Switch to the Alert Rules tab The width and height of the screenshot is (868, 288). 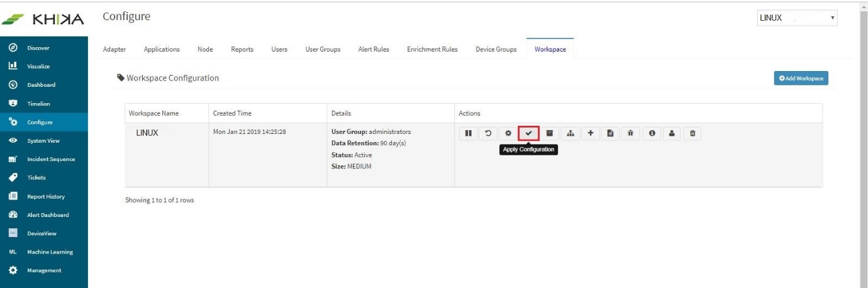pos(373,50)
